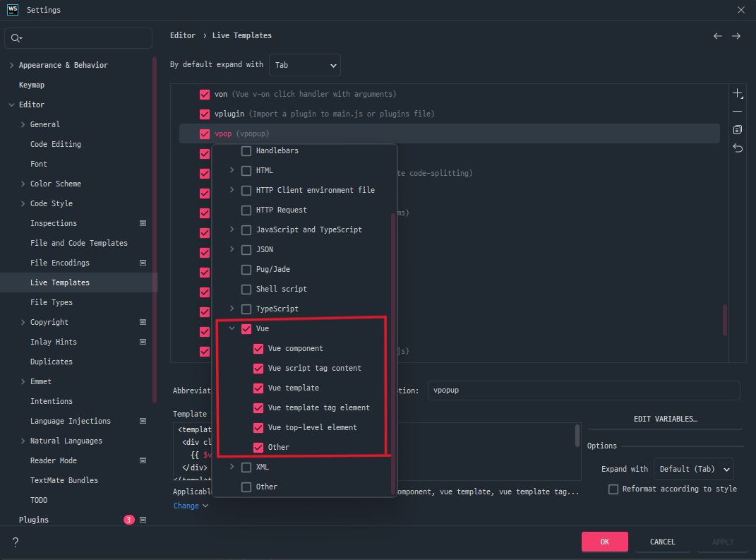Click the WebStorm logo icon
This screenshot has height=560, width=756.
tap(13, 10)
